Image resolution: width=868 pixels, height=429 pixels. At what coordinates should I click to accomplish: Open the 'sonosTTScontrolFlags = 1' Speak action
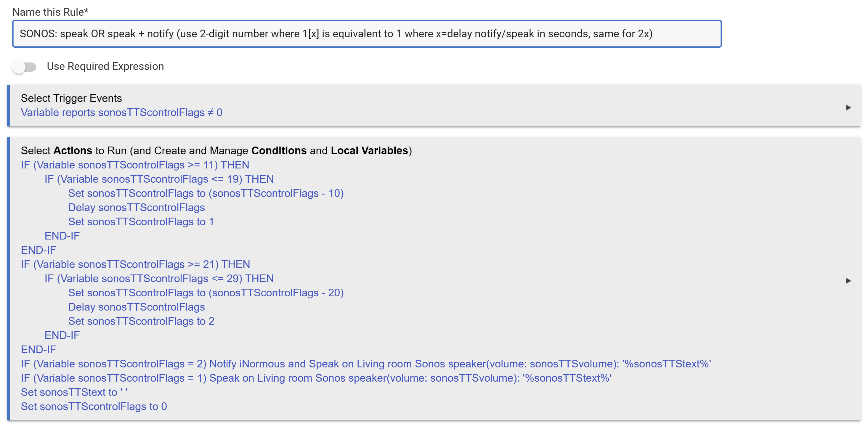[x=316, y=378]
